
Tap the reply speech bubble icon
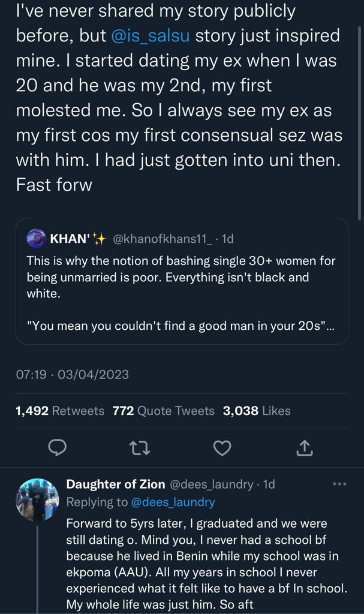tap(56, 447)
